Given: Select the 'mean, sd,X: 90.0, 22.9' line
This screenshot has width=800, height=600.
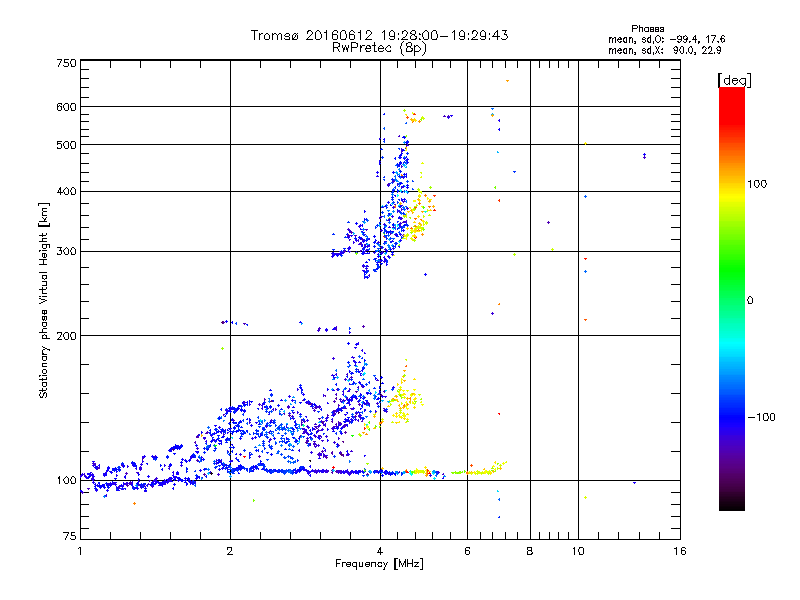Looking at the screenshot, I should pyautogui.click(x=665, y=50).
